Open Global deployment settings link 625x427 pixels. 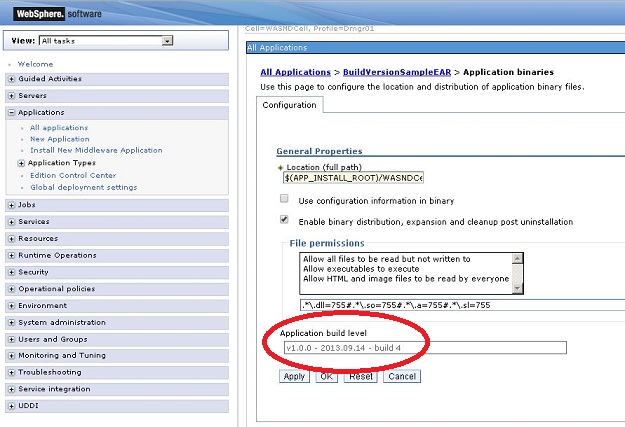click(84, 187)
